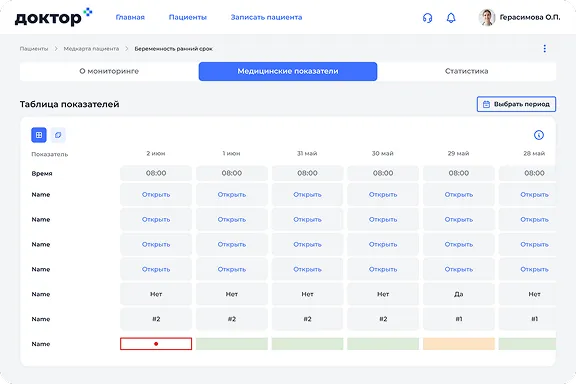
Task: Click the Доктор logo
Action: (x=53, y=17)
